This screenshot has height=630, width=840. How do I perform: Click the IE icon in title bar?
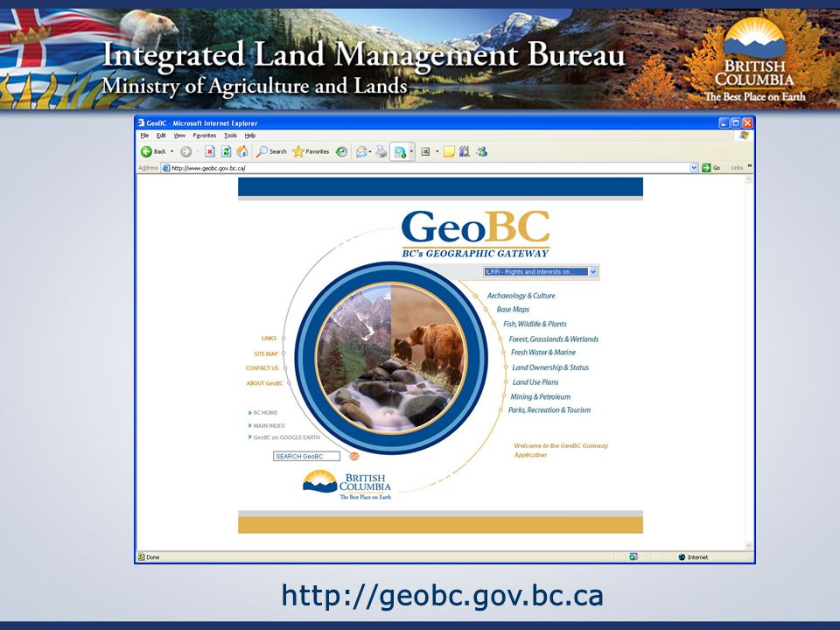point(141,122)
